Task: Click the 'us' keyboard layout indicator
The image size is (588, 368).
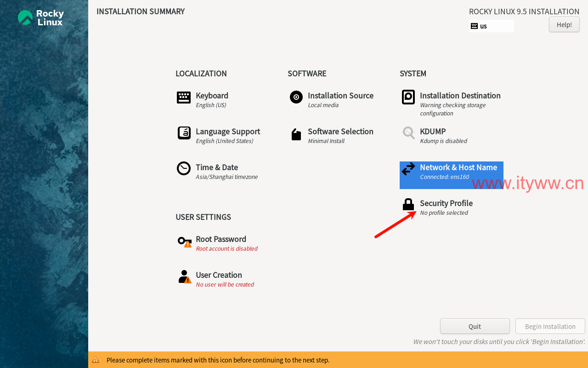Action: click(491, 26)
